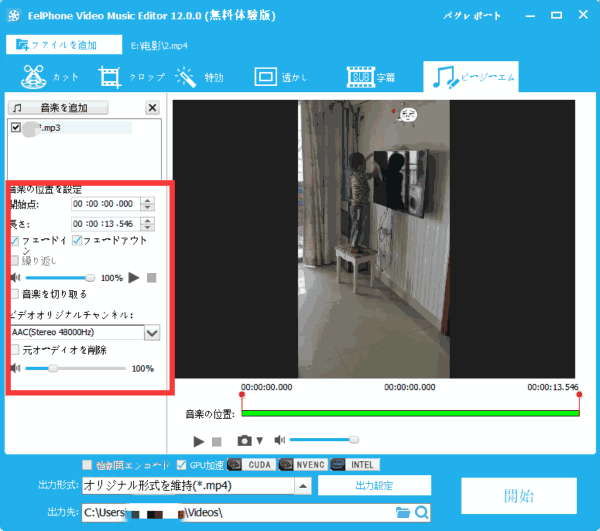Click the app logo icon in title bar
The image size is (600, 531).
(x=14, y=15)
